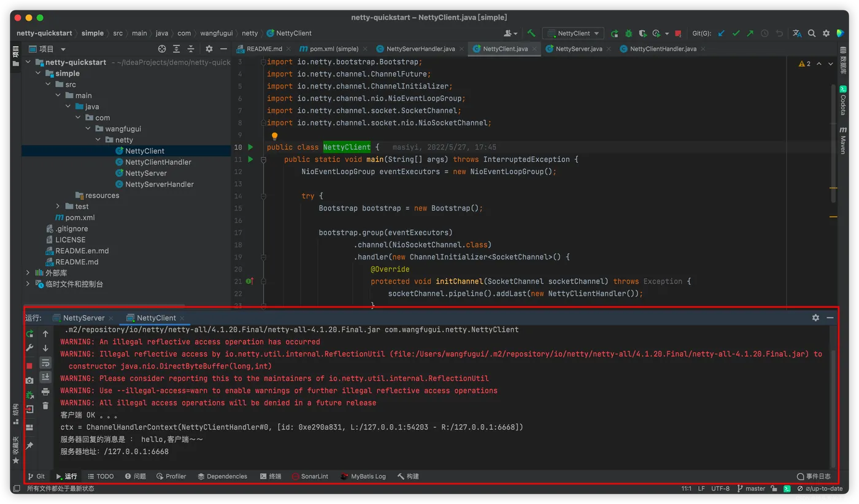Screen dimensions: 859x504
Task: Open the TODO tool window
Action: 101,476
